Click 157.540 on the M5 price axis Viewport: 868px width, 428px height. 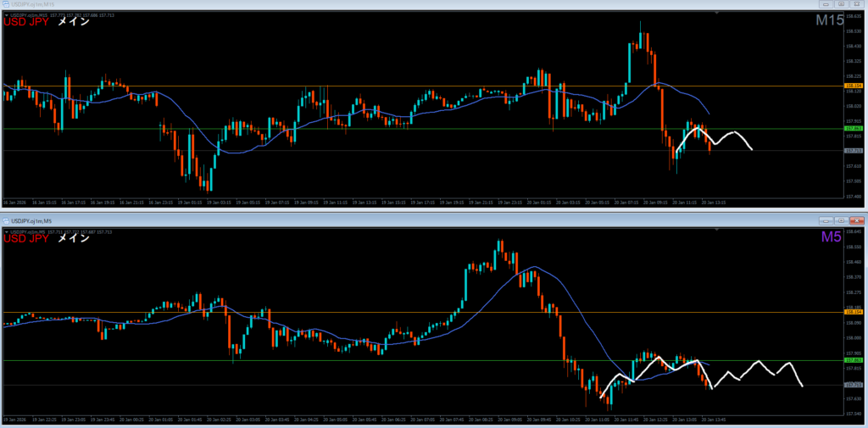853,413
